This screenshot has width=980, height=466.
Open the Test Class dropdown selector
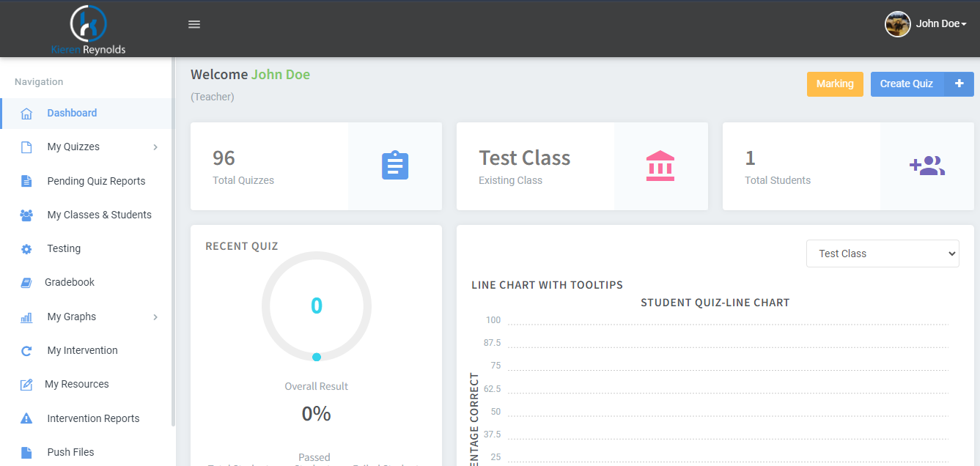[883, 254]
